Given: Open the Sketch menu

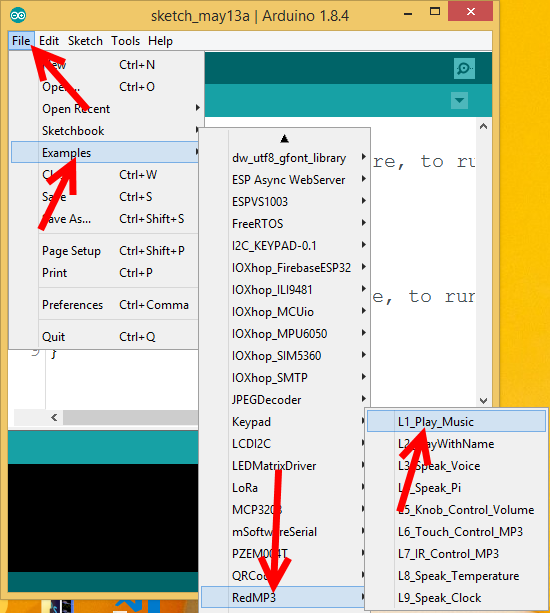Looking at the screenshot, I should point(85,41).
